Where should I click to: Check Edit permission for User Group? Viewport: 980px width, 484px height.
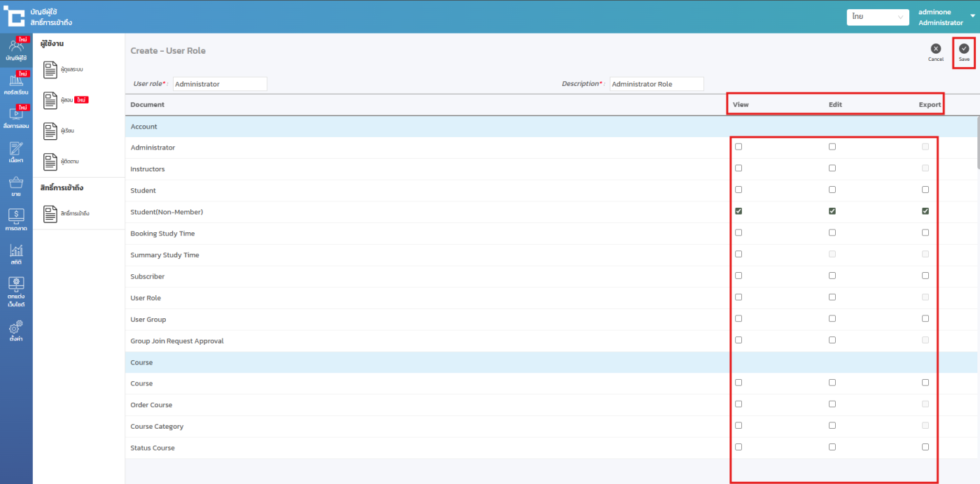(x=832, y=319)
